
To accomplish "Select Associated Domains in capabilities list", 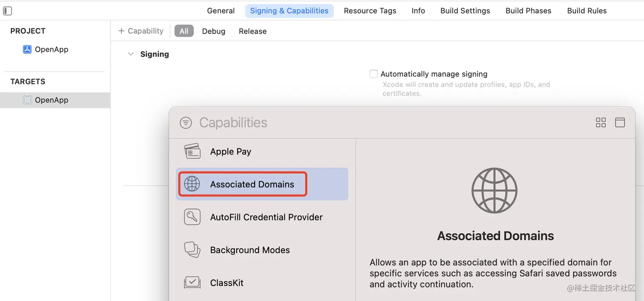I will (x=252, y=184).
